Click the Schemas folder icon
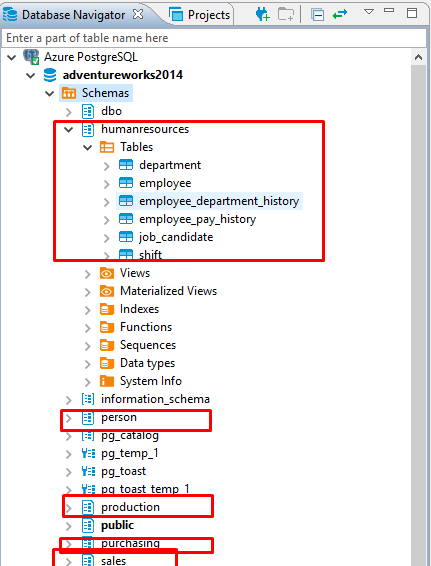This screenshot has width=431, height=566. click(69, 93)
